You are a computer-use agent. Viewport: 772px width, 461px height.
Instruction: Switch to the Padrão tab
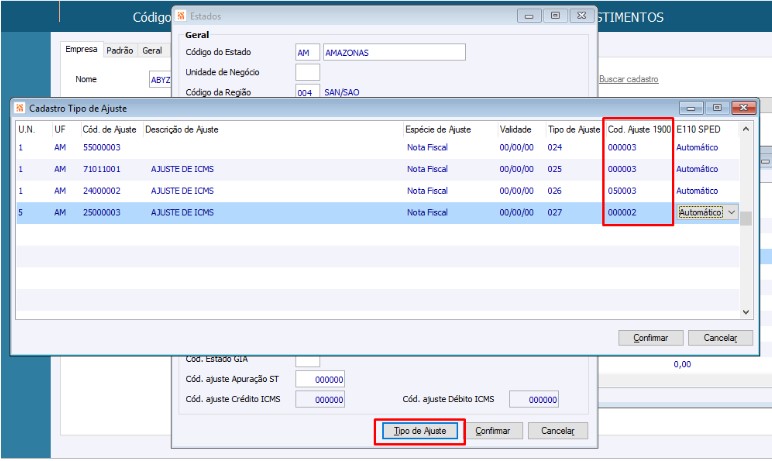120,50
